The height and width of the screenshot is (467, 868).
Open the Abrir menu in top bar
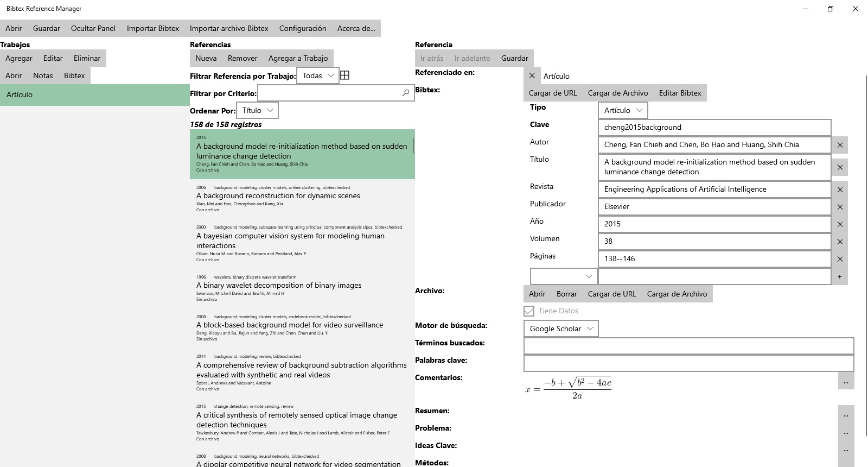14,28
